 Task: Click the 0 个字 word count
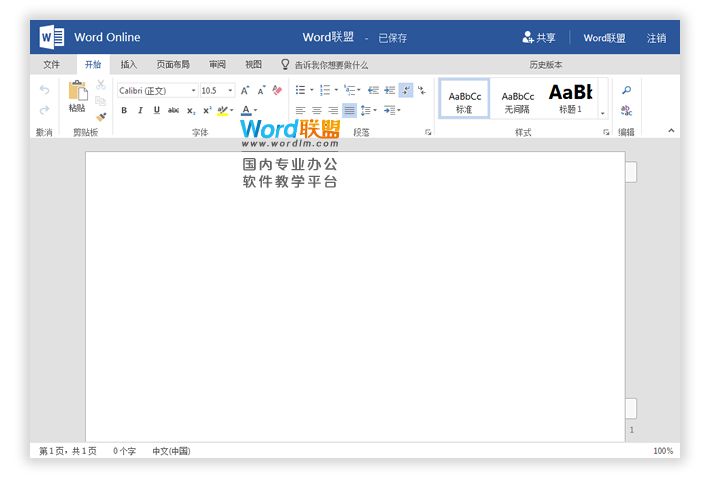[124, 451]
